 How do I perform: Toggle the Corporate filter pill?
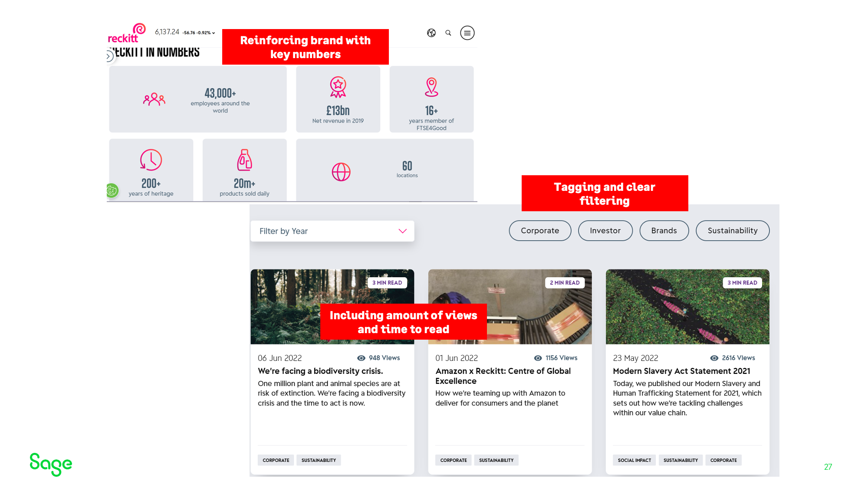coord(539,231)
